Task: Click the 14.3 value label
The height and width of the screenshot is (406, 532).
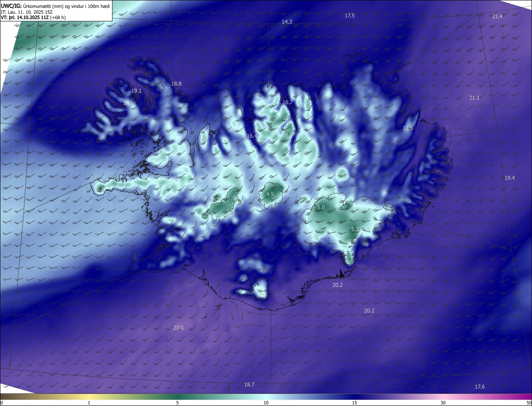Action: tap(287, 22)
